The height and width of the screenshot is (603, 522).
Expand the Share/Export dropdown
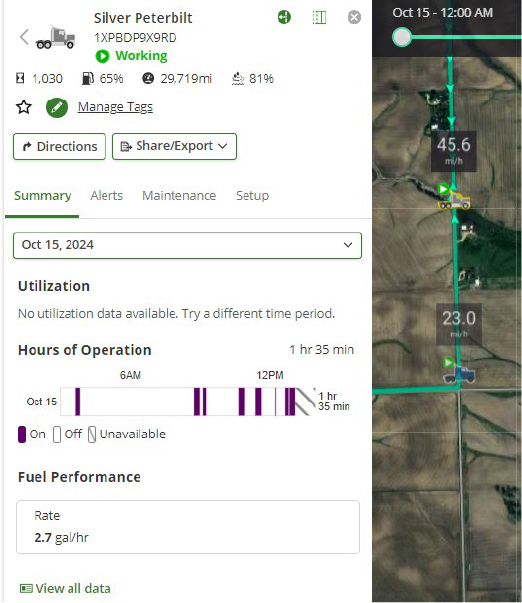click(x=174, y=147)
